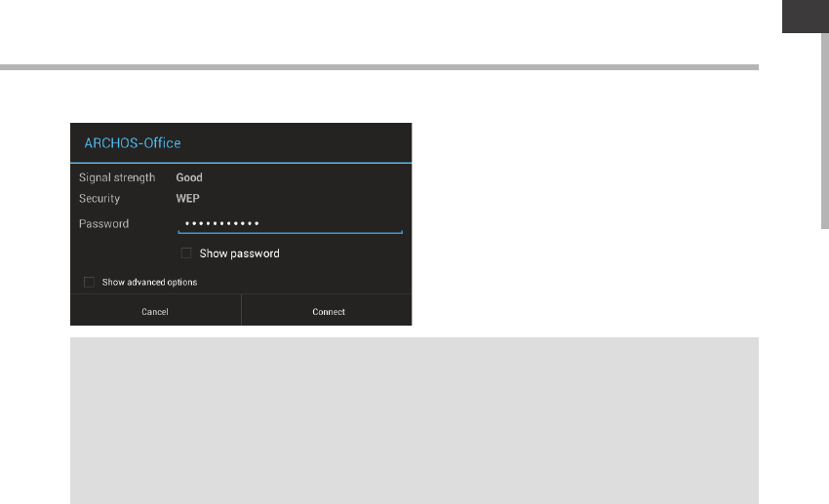Click the Show advanced options label text
This screenshot has height=504, width=829.
point(149,282)
